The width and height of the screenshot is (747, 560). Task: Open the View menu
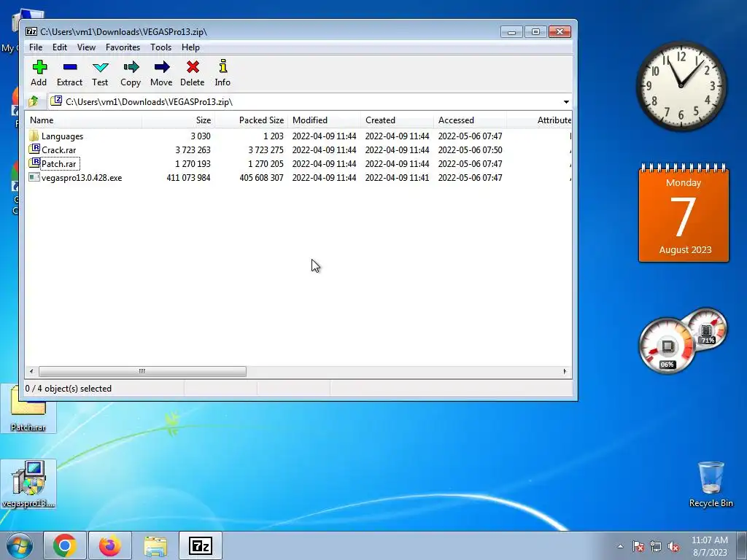point(86,47)
